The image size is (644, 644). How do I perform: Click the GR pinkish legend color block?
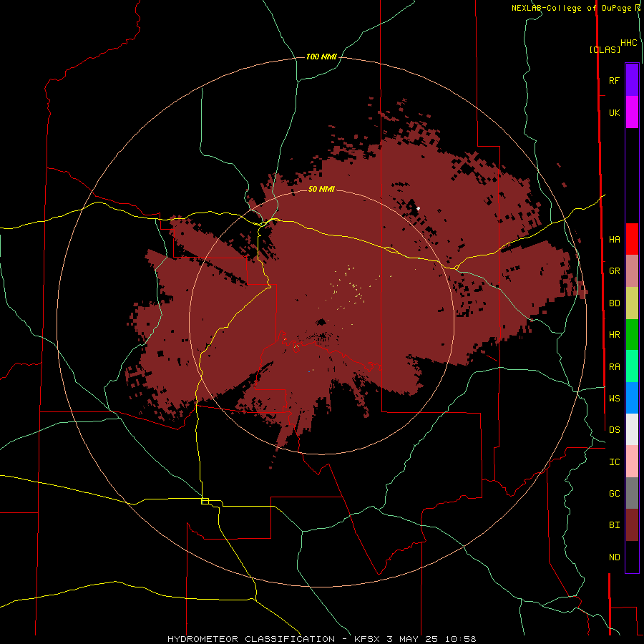point(632,271)
